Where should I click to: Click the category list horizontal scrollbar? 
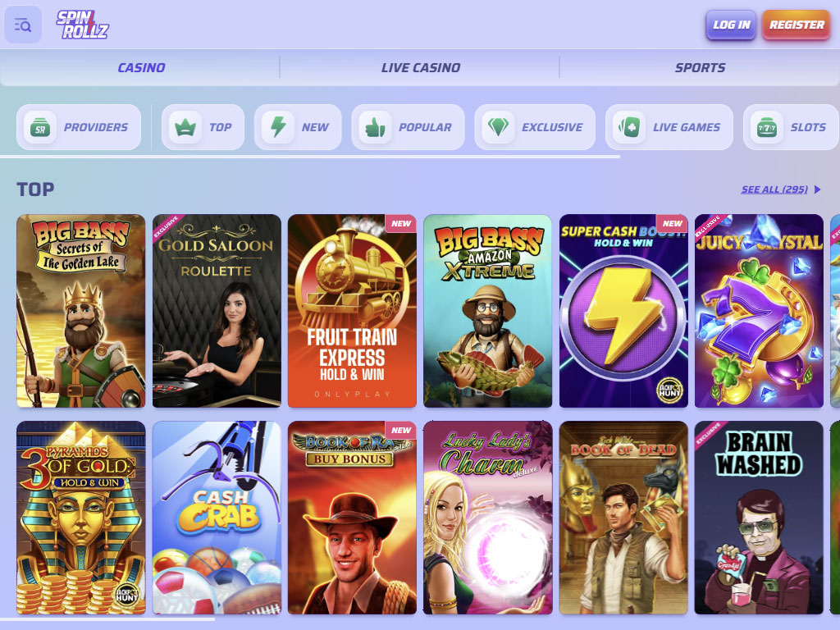(310, 157)
